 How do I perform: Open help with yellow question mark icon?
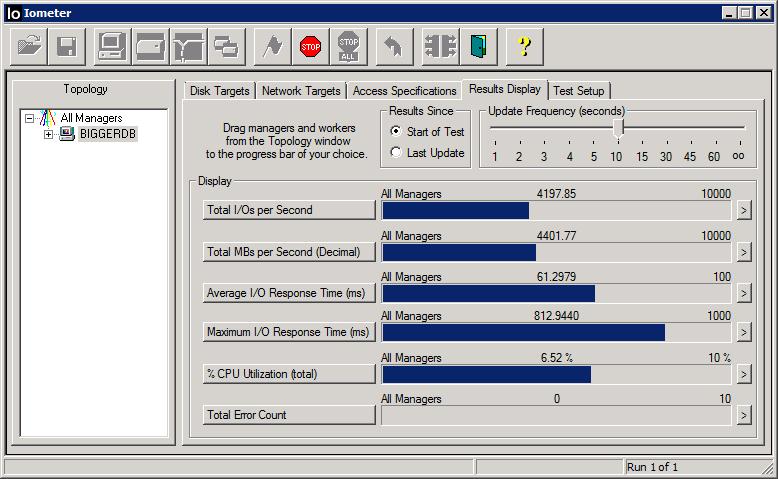[524, 47]
